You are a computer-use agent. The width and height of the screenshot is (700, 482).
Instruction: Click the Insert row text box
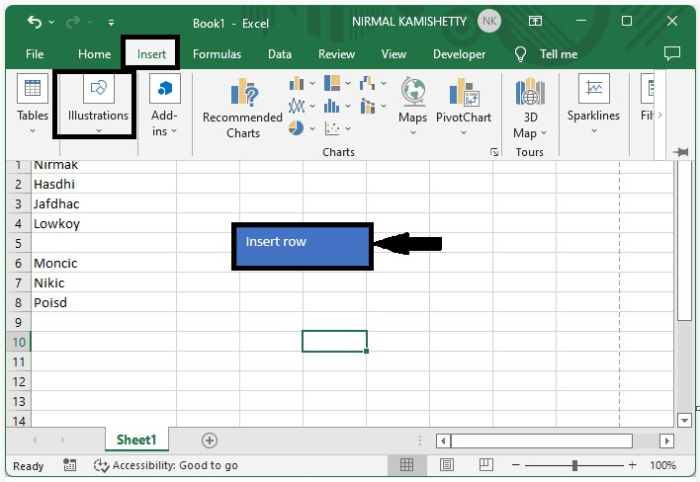[302, 246]
